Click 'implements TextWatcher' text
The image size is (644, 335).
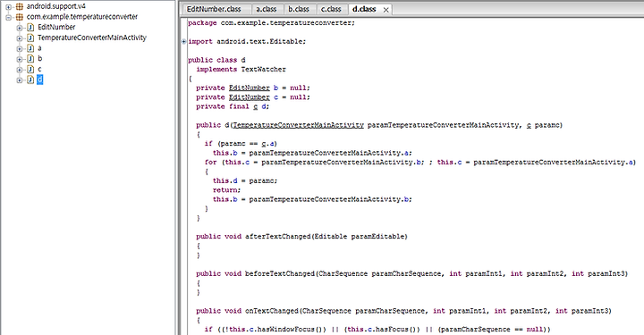[241, 70]
